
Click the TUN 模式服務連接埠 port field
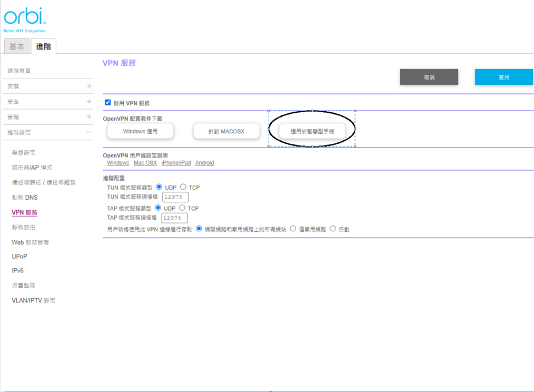pyautogui.click(x=175, y=197)
